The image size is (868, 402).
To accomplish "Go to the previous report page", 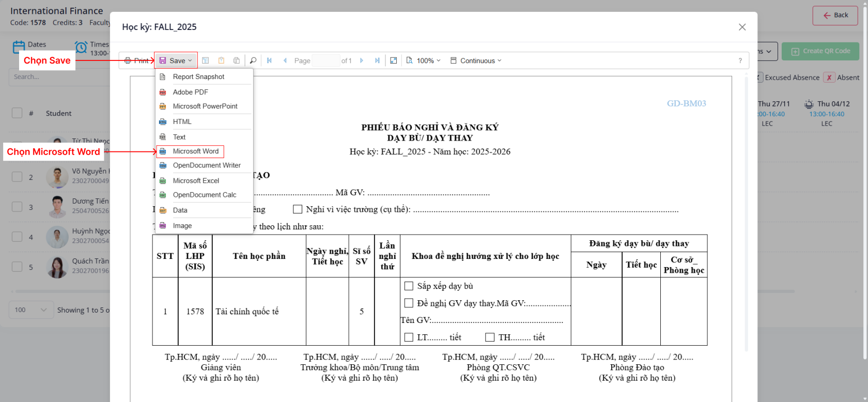I will click(285, 60).
